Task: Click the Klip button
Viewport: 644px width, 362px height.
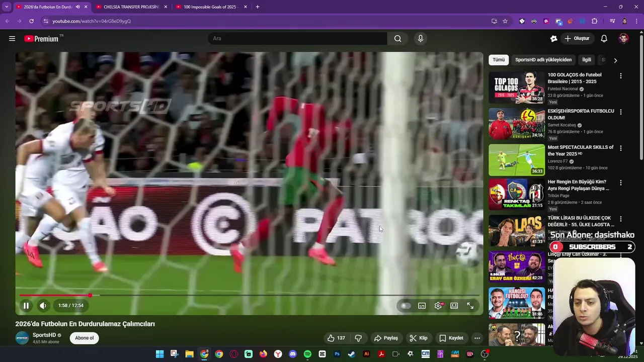Action: pos(419,338)
